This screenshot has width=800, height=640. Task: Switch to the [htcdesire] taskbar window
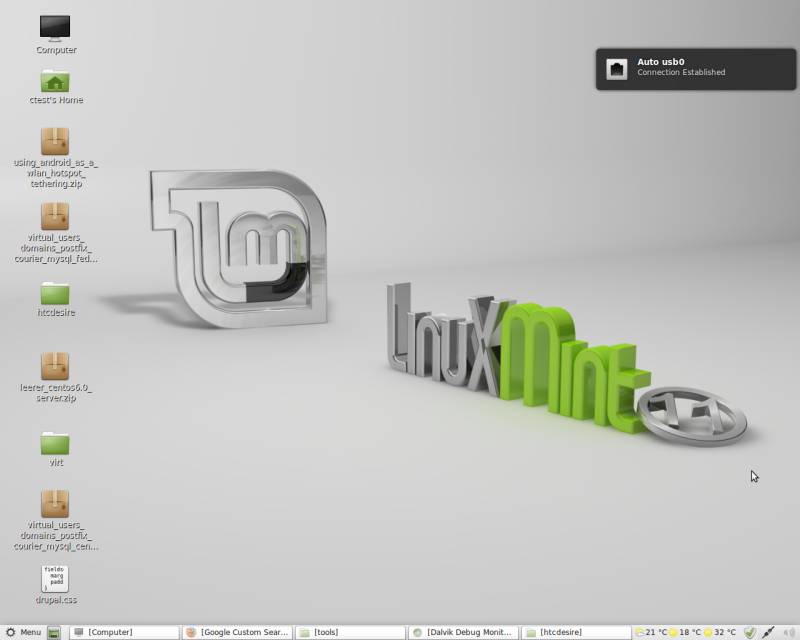[x=578, y=632]
